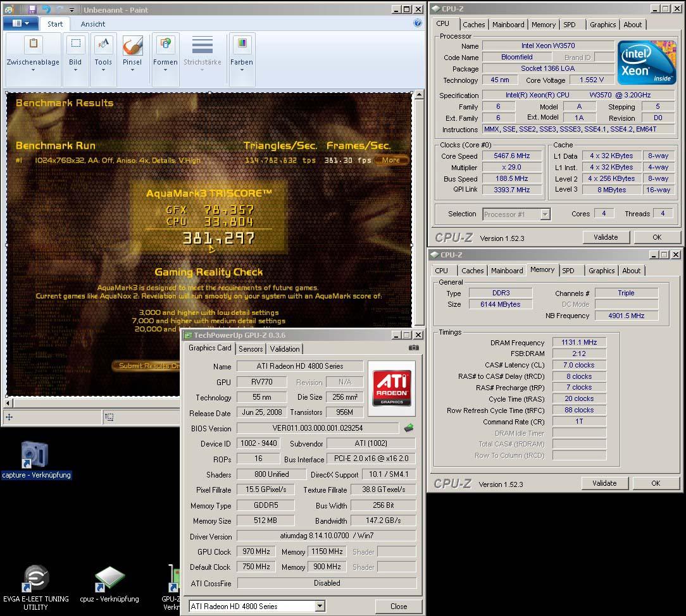Select the Graphics Card tab in GPU-Z
The image size is (686, 616).
click(209, 348)
